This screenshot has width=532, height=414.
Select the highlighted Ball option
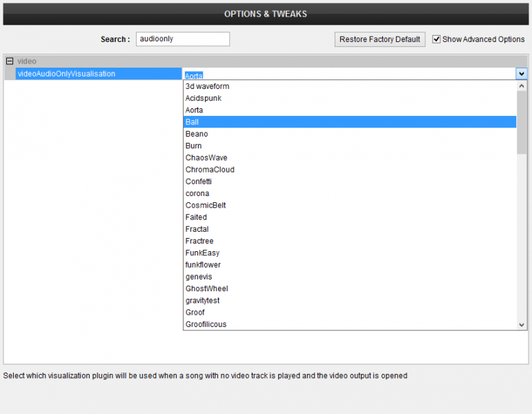pyautogui.click(x=350, y=122)
